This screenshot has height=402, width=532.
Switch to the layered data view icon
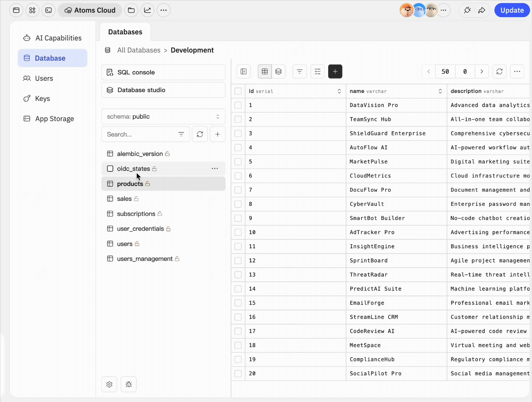(x=278, y=71)
